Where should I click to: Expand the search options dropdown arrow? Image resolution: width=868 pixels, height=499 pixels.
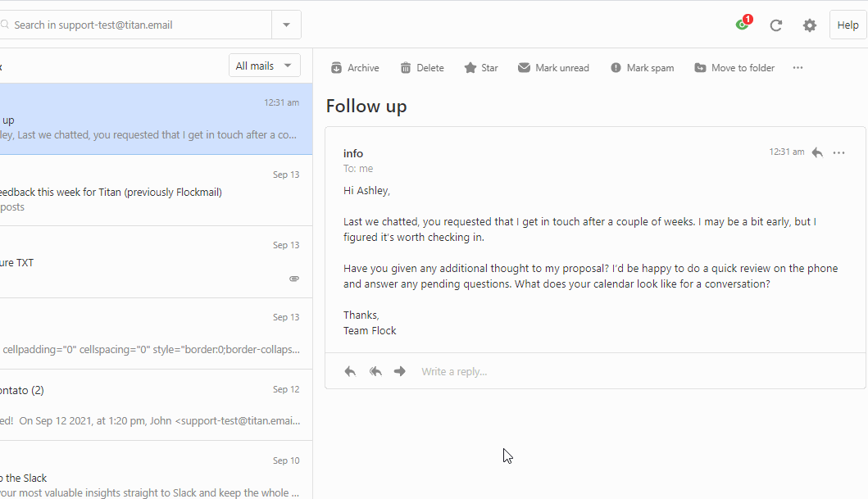pyautogui.click(x=286, y=25)
